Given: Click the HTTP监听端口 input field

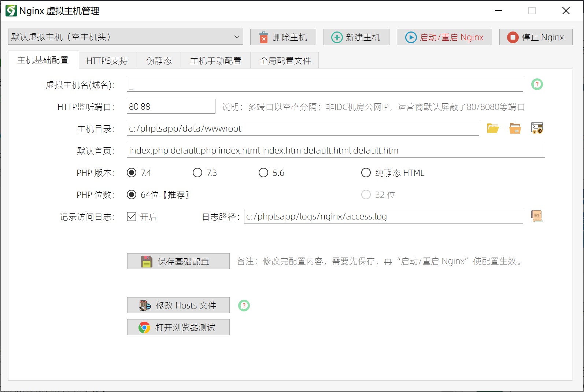Looking at the screenshot, I should [171, 107].
